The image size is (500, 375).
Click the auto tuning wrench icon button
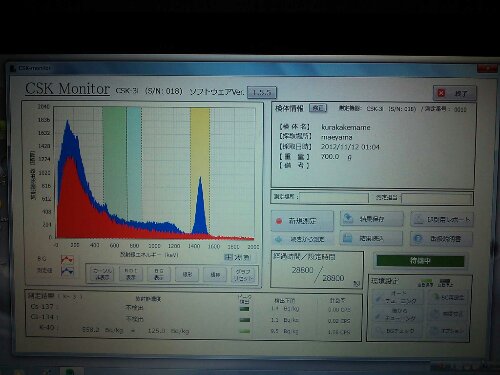[x=379, y=298]
